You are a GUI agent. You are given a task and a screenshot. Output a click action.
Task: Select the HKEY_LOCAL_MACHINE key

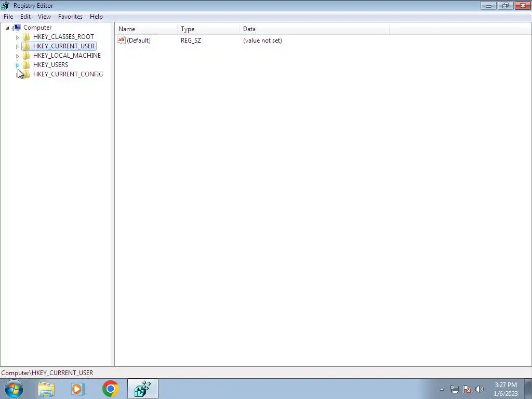(x=67, y=55)
